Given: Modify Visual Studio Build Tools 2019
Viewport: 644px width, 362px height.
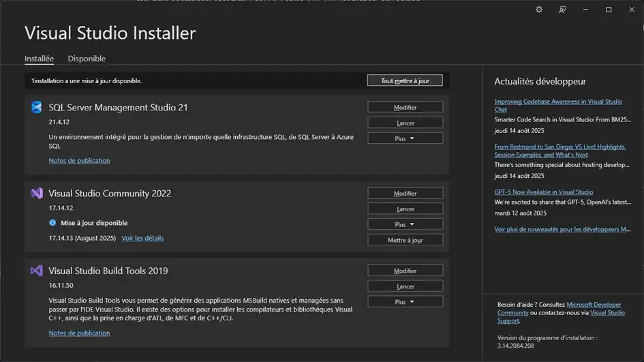Looking at the screenshot, I should pyautogui.click(x=405, y=271).
